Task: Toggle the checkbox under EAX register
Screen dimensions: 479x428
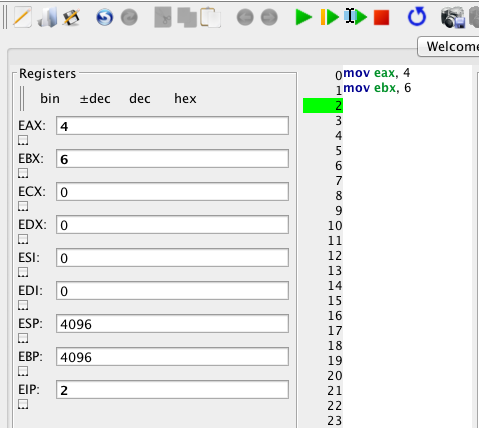Action: pos(23,140)
